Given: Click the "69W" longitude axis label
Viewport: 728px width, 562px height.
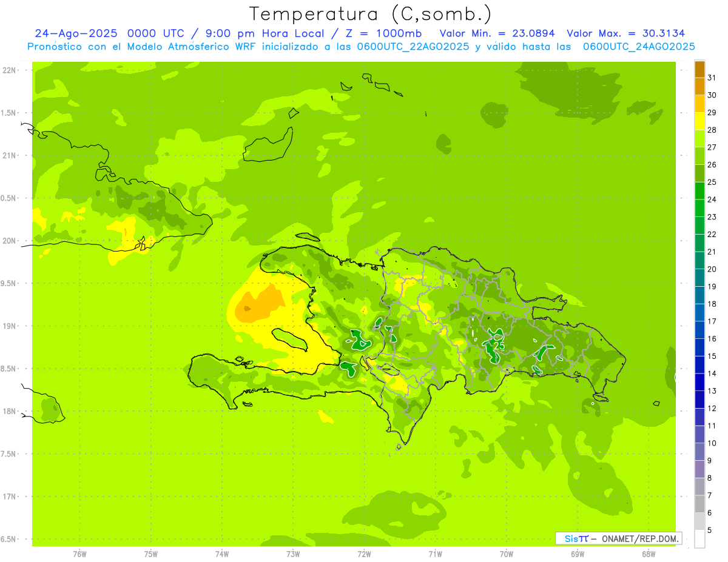Looking at the screenshot, I should coord(578,554).
